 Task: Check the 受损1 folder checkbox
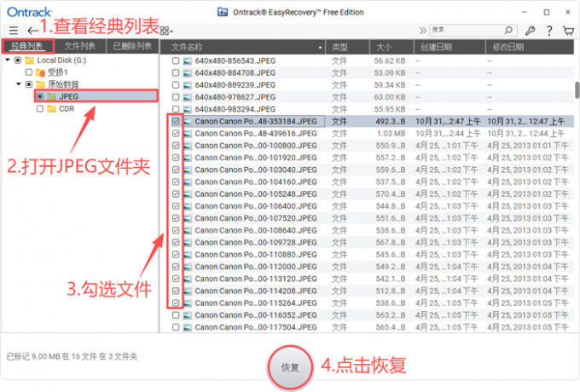28,72
